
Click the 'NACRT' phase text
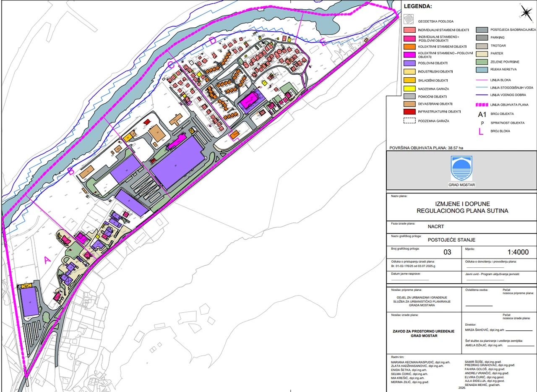click(x=437, y=226)
